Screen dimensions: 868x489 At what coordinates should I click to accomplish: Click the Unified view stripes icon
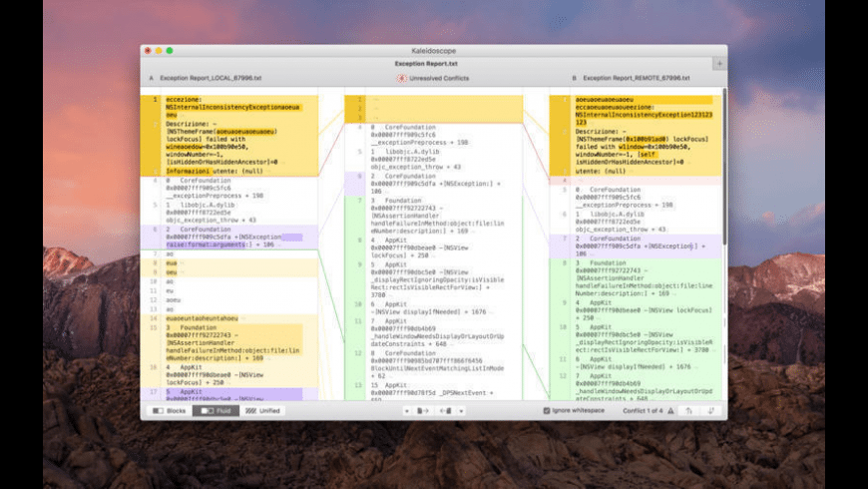250,411
